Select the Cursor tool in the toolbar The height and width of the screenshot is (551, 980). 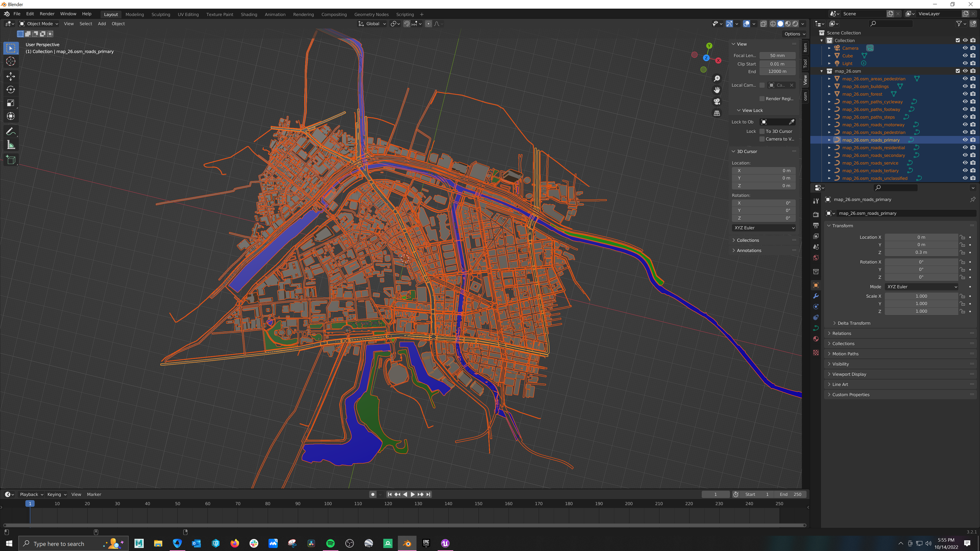click(11, 62)
